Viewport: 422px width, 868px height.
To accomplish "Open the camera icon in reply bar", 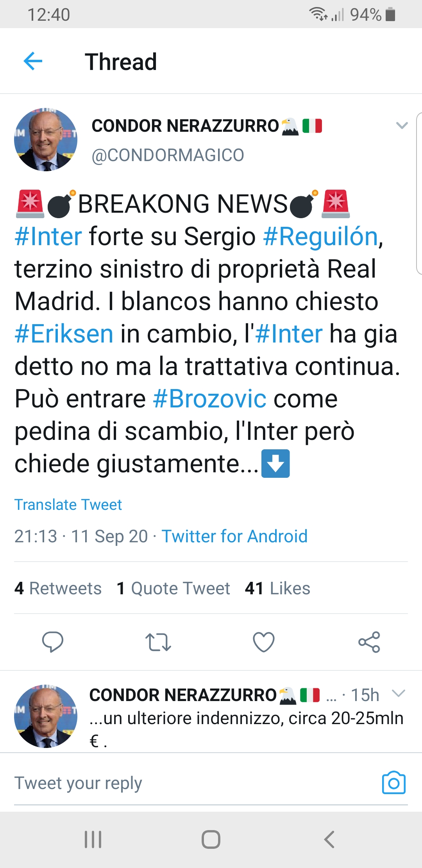I will (x=393, y=783).
